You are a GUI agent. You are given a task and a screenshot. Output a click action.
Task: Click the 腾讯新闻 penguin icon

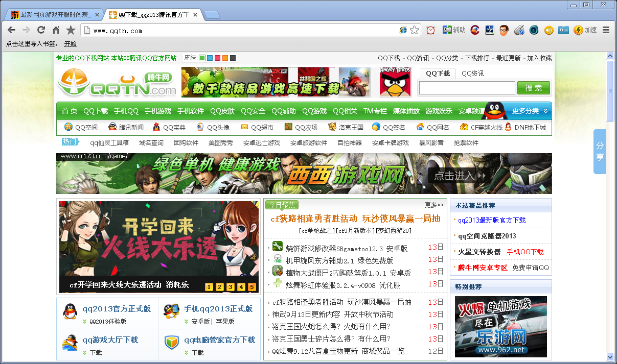(x=112, y=127)
